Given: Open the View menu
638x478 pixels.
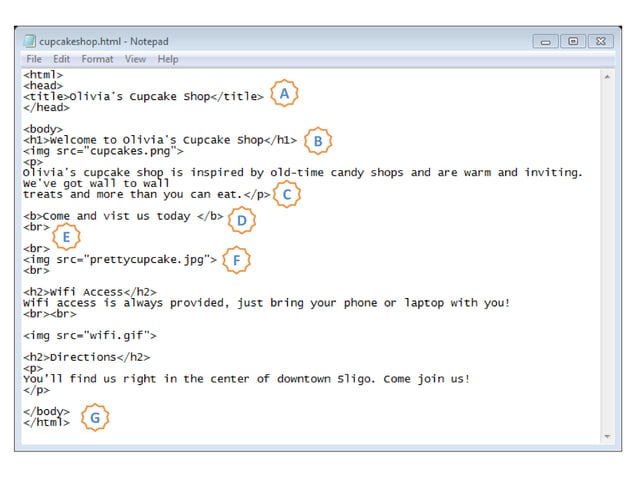Looking at the screenshot, I should pos(135,59).
